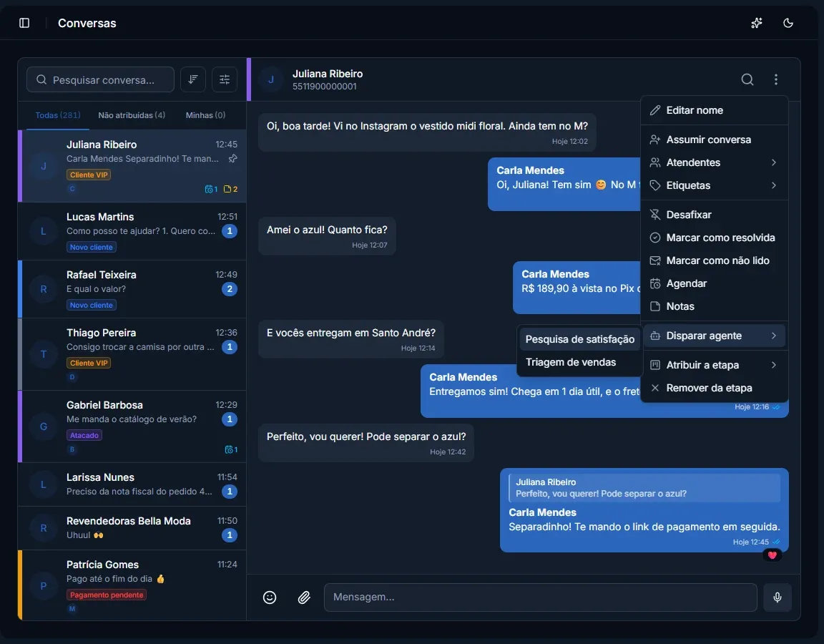The image size is (824, 644).
Task: Open the three-dot chat options menu
Action: pyautogui.click(x=775, y=79)
